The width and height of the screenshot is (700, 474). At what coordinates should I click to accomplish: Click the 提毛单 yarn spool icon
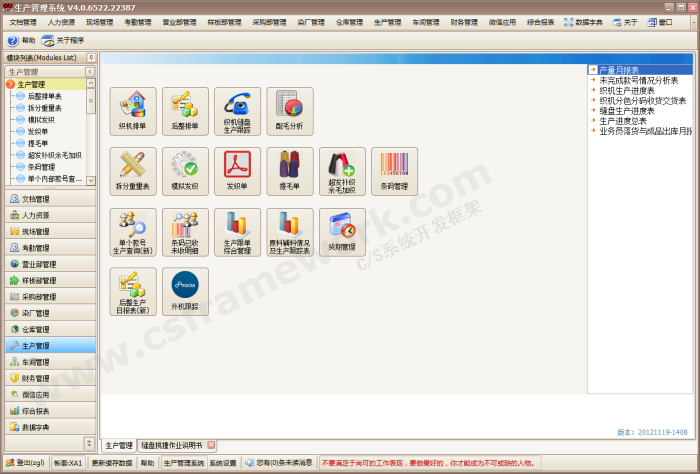click(290, 171)
